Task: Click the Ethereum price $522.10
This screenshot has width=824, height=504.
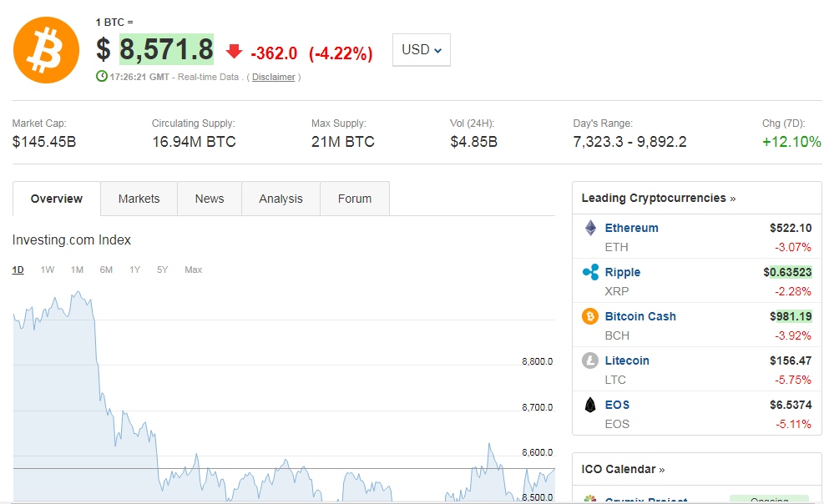Action: click(x=791, y=228)
